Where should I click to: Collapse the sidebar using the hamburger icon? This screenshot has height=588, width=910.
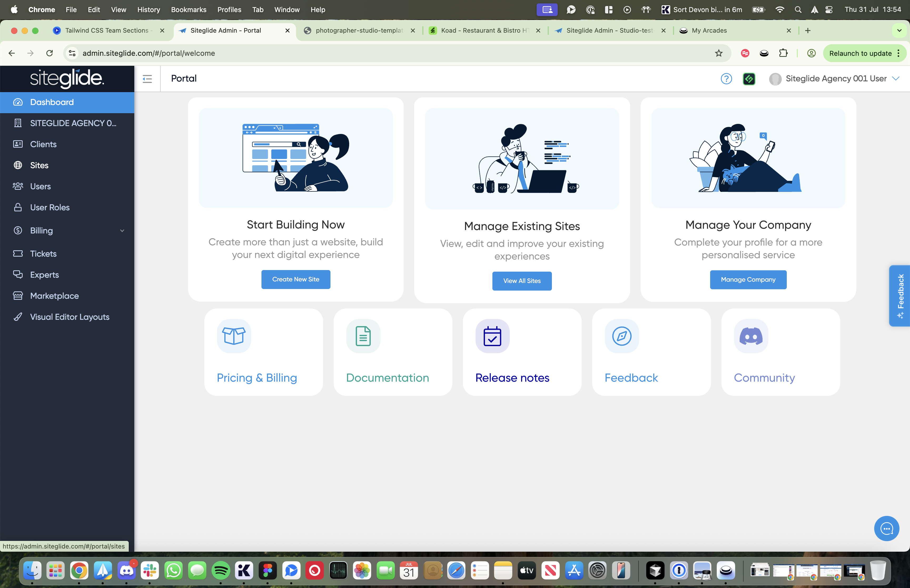tap(147, 79)
